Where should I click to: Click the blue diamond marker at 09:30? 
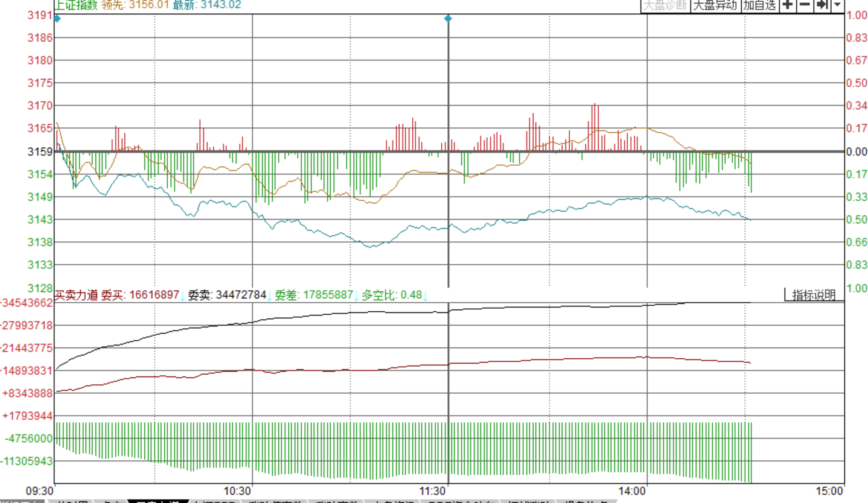[57, 19]
